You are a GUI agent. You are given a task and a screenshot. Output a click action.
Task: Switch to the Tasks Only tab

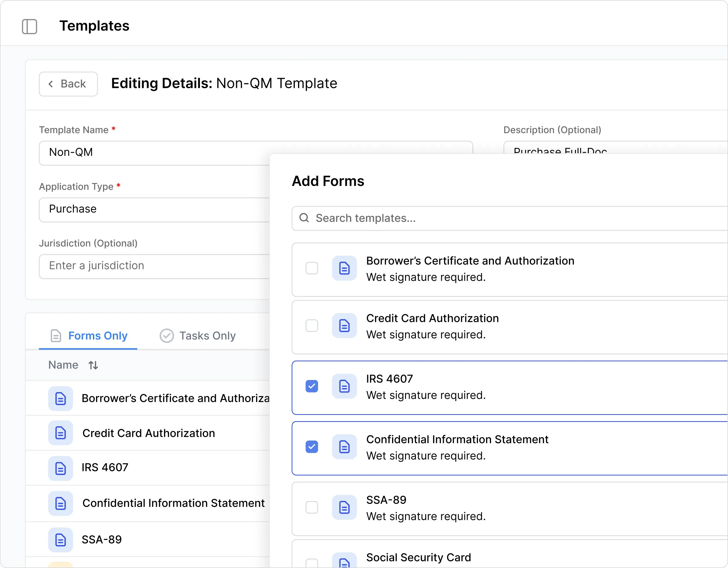tap(207, 335)
